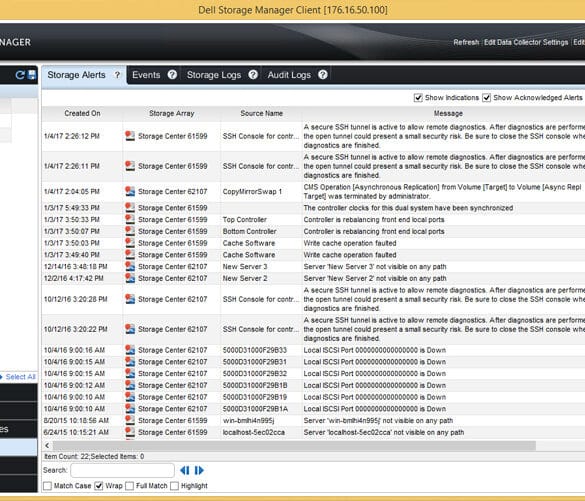The width and height of the screenshot is (585, 501).
Task: Click horizontal scrollbar left arrow
Action: coord(47,445)
